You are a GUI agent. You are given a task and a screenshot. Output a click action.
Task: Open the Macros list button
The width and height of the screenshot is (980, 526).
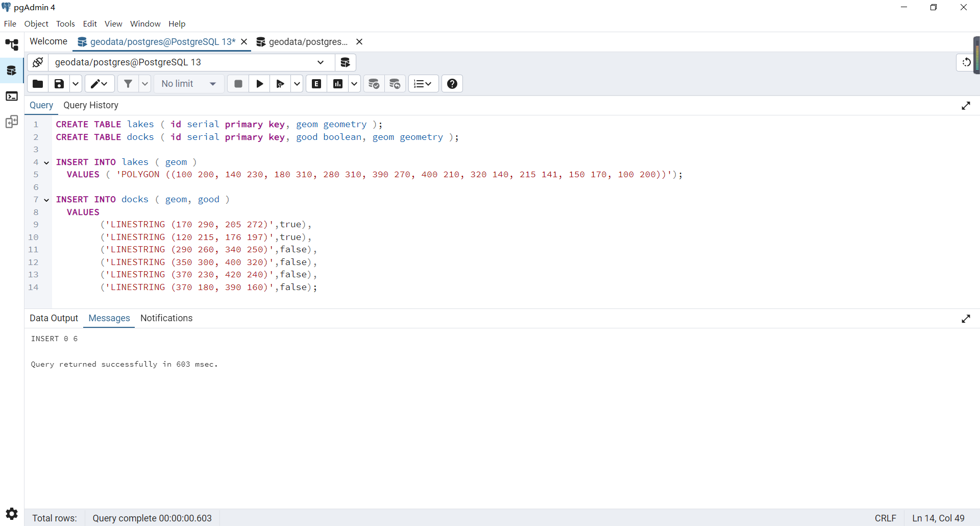(x=423, y=84)
